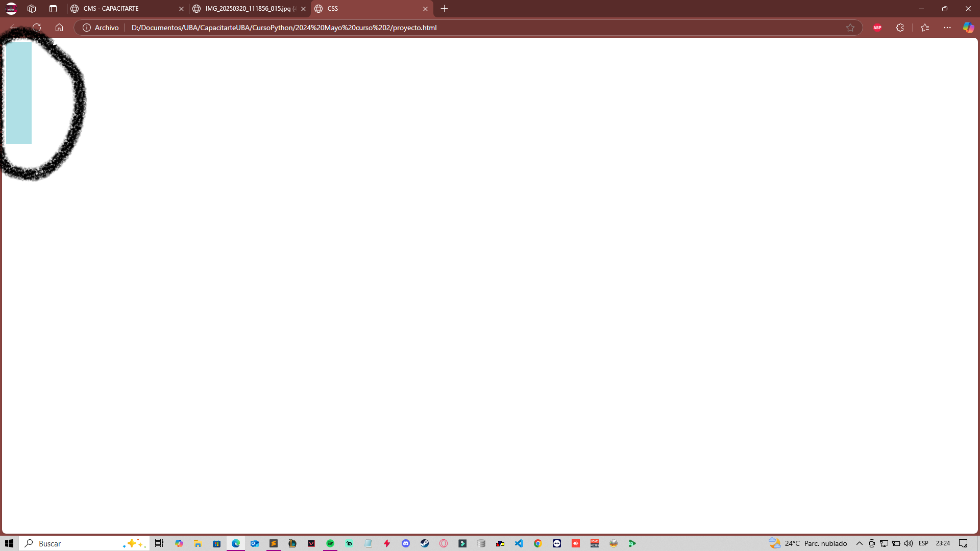This screenshot has height=551, width=980.
Task: Open the Favorites list icon
Action: (925, 28)
